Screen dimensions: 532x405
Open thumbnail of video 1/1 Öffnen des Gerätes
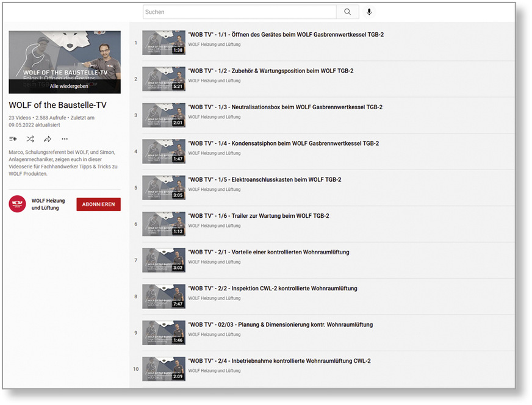pos(164,43)
